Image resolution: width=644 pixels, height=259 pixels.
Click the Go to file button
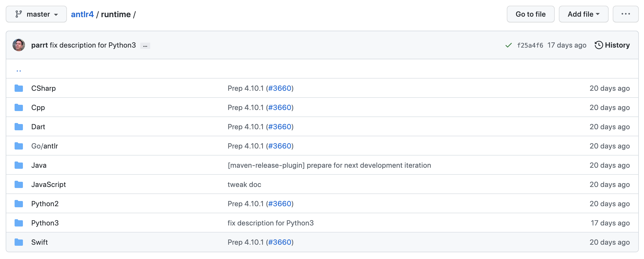[531, 14]
